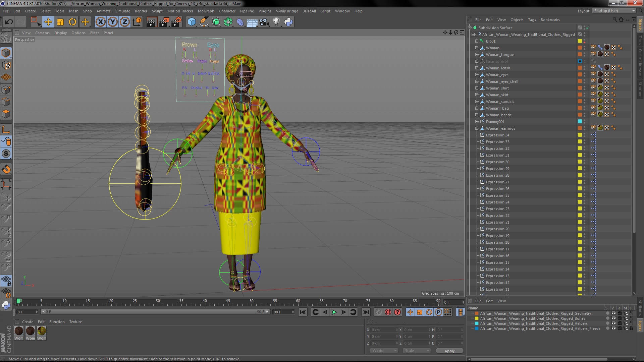Play the animation forward
This screenshot has width=644, height=362.
point(334,312)
